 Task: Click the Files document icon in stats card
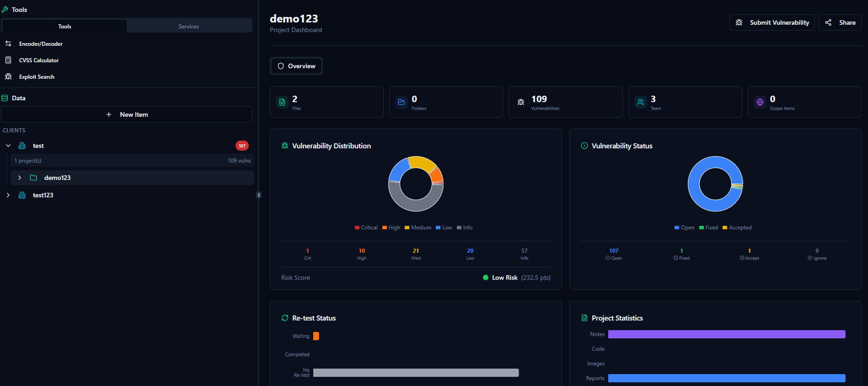click(282, 102)
